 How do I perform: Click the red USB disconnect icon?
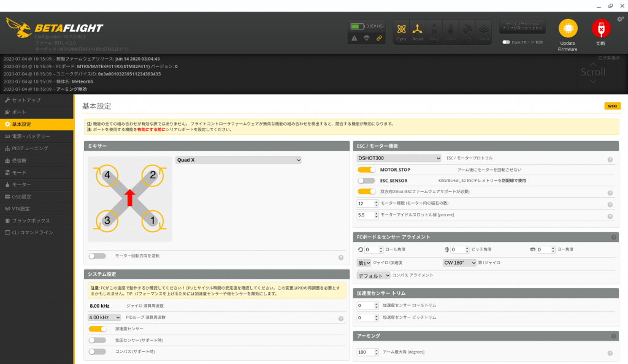tap(601, 28)
